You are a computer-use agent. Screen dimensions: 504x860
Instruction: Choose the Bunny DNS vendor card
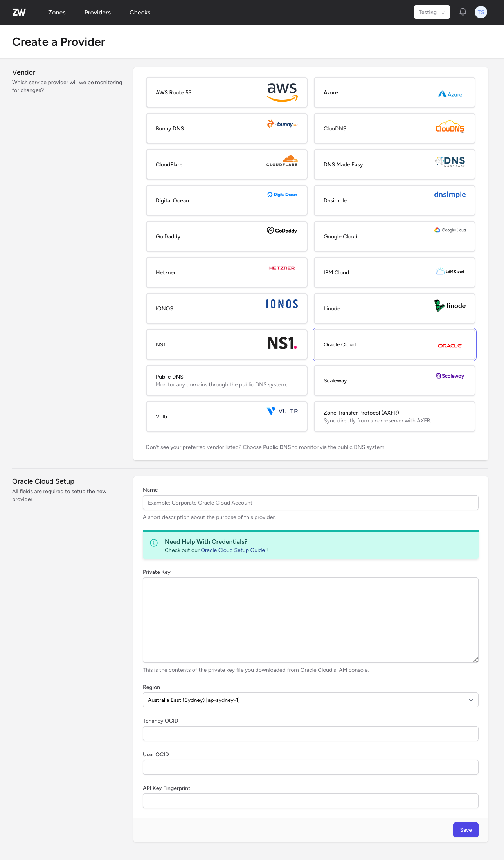point(227,128)
